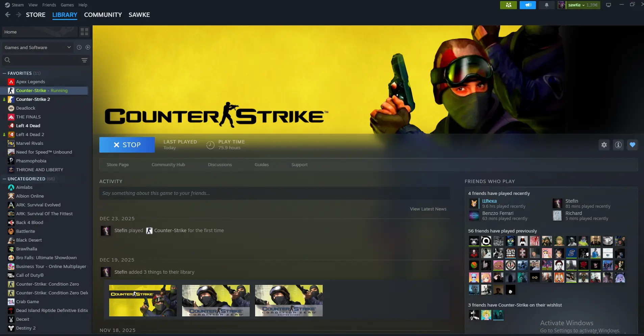Open Richard's friend avatar
644x336 pixels.
click(557, 216)
